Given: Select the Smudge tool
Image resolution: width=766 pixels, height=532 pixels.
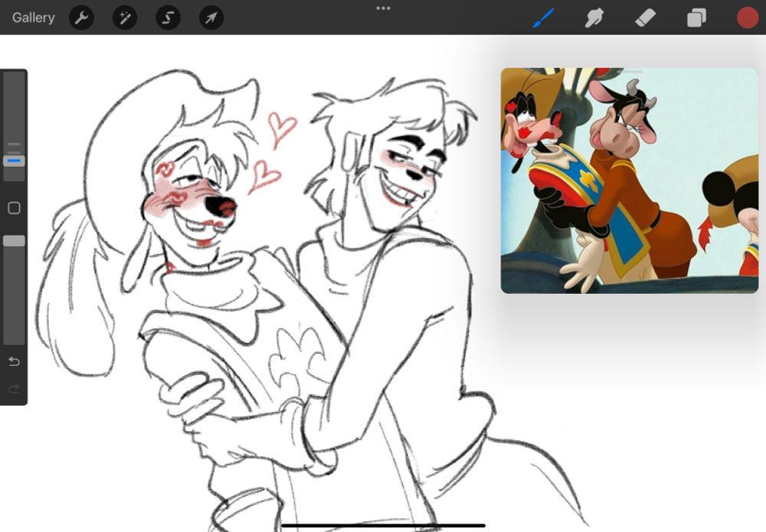Looking at the screenshot, I should tap(594, 18).
